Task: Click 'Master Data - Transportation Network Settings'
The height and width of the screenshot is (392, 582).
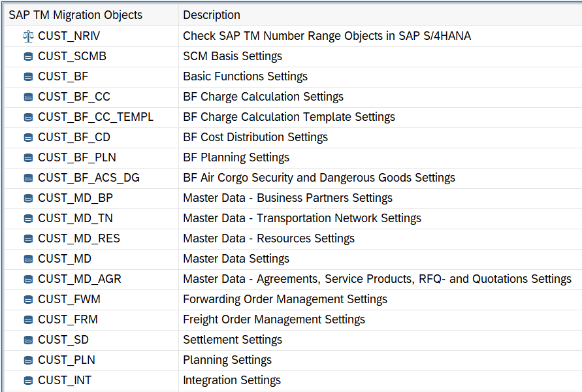Action: (302, 218)
